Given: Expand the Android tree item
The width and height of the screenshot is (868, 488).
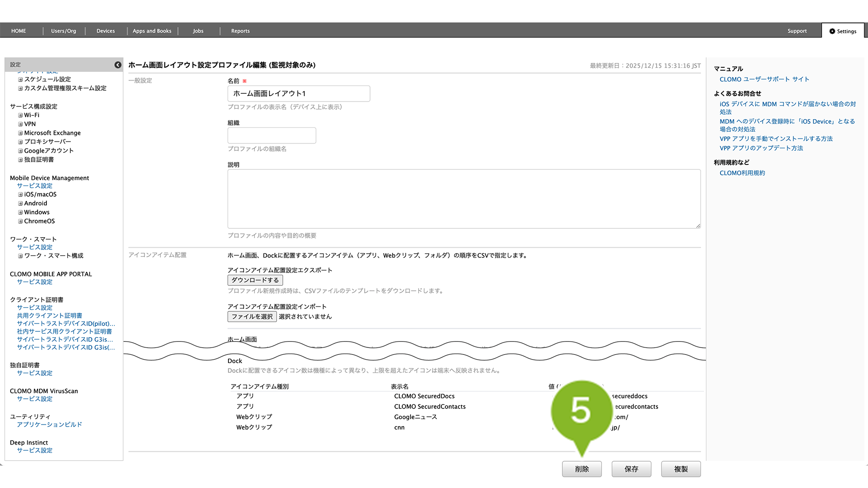Looking at the screenshot, I should click(x=21, y=203).
